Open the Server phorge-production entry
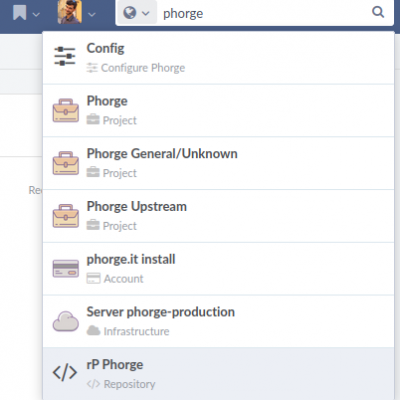This screenshot has height=400, width=400. point(219,321)
